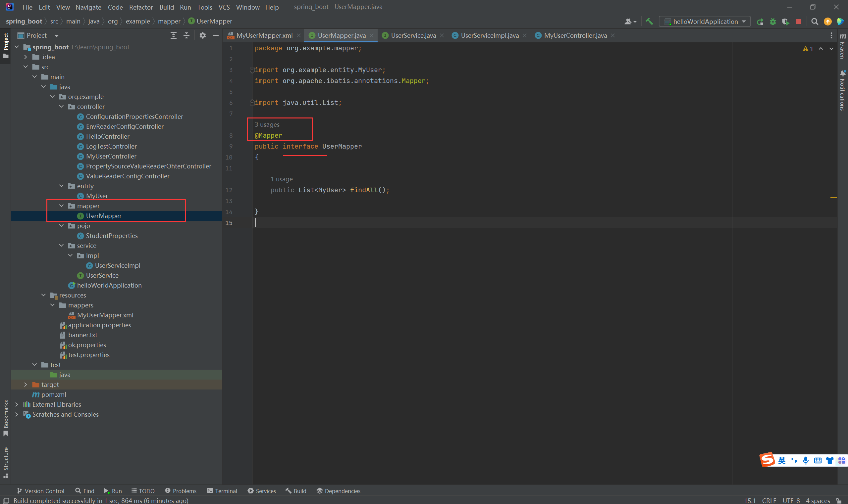This screenshot has height=504, width=848.
Task: Rerun helloWorldApplication with the green rerun icon
Action: pyautogui.click(x=760, y=22)
